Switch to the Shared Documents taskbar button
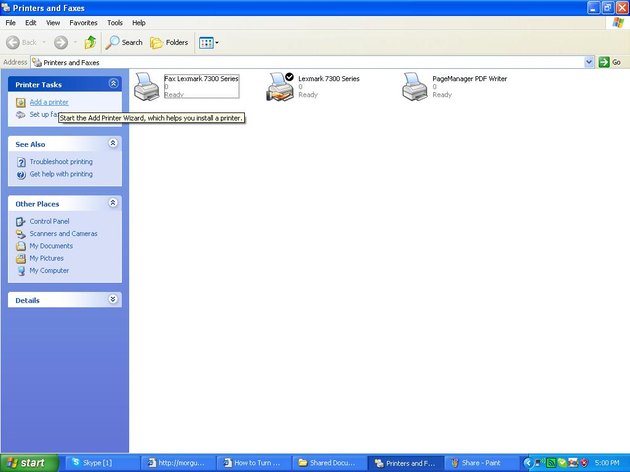This screenshot has height=472, width=630. coord(330,463)
